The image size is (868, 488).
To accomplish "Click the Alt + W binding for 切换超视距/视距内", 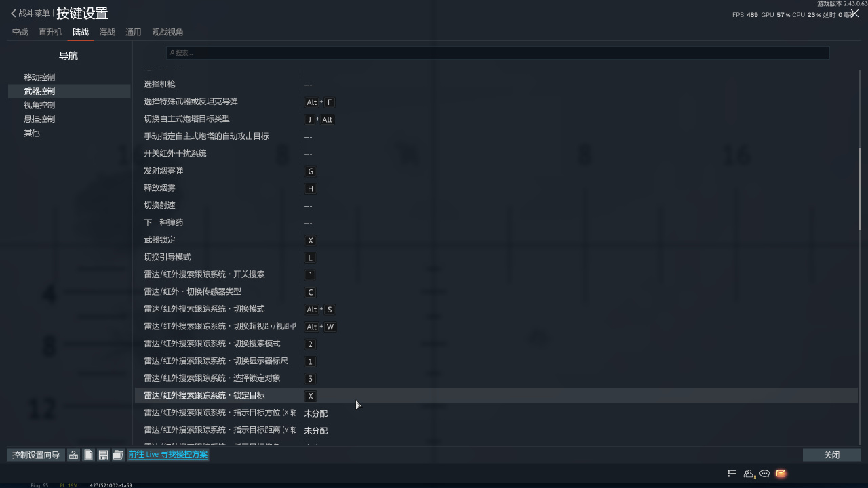I will click(x=320, y=327).
